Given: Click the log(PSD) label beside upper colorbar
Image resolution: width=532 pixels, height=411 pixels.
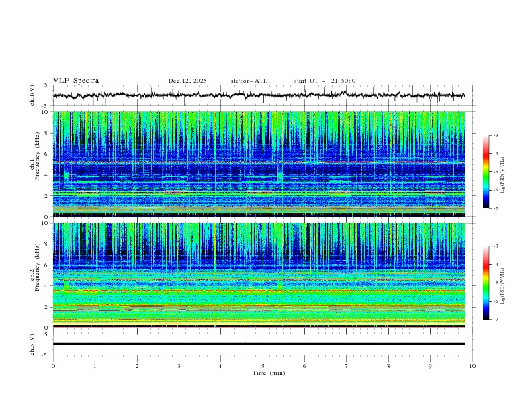Looking at the screenshot, I should pyautogui.click(x=504, y=172).
